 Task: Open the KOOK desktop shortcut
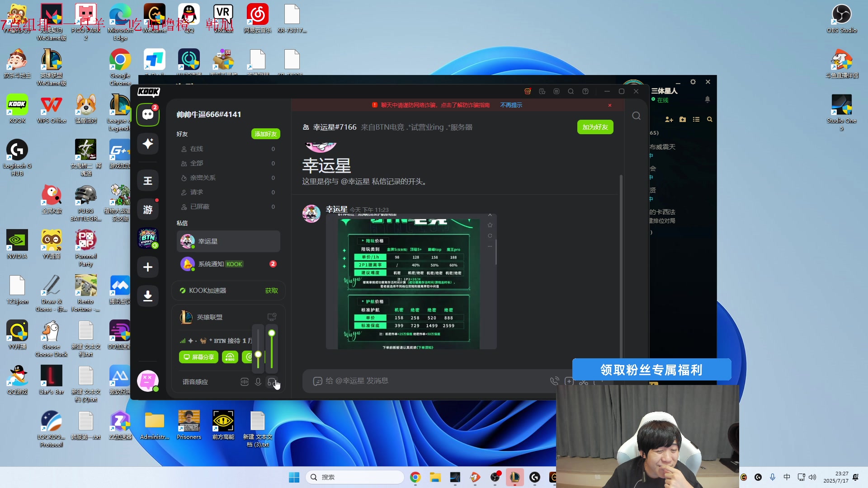17,109
